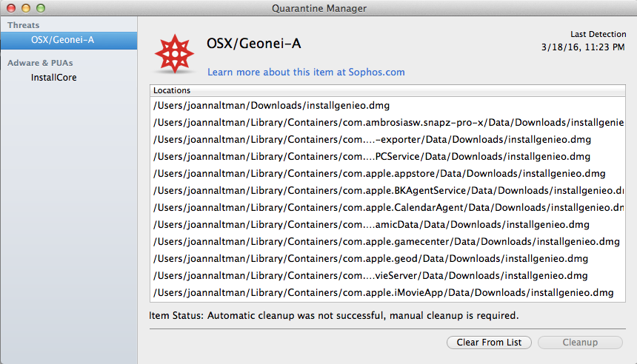Select the com....amicData location row
Viewport: 637px width, 364px height.
tap(387, 225)
